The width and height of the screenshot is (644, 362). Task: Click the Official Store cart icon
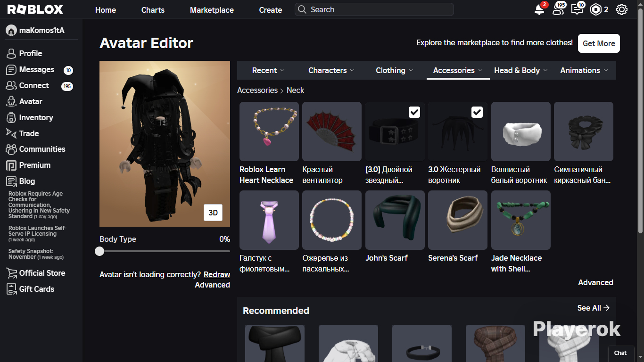(x=11, y=273)
